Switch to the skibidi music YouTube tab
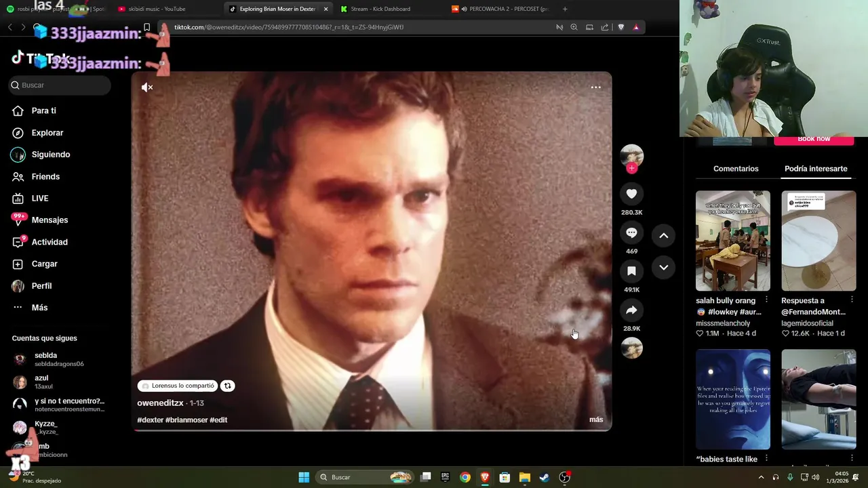The width and height of the screenshot is (868, 488). pyautogui.click(x=163, y=9)
